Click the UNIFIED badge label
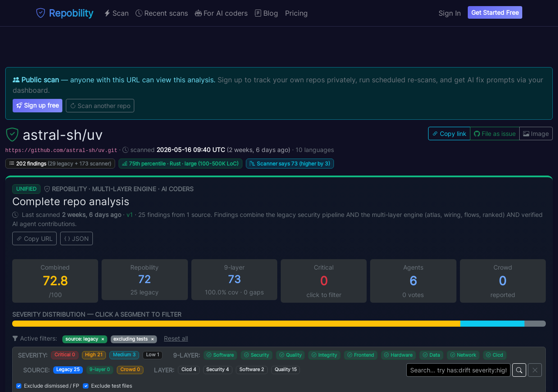This screenshot has width=558, height=392. pos(26,189)
